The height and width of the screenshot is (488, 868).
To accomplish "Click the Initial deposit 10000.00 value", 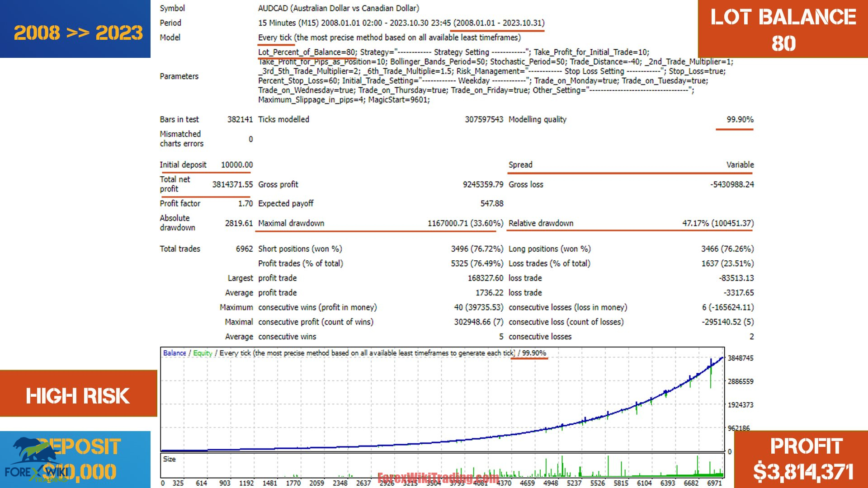I will [237, 165].
